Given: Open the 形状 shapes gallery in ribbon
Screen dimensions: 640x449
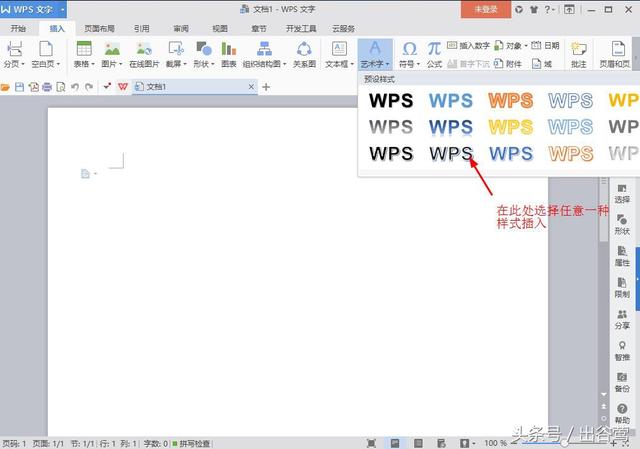Looking at the screenshot, I should coord(204,54).
